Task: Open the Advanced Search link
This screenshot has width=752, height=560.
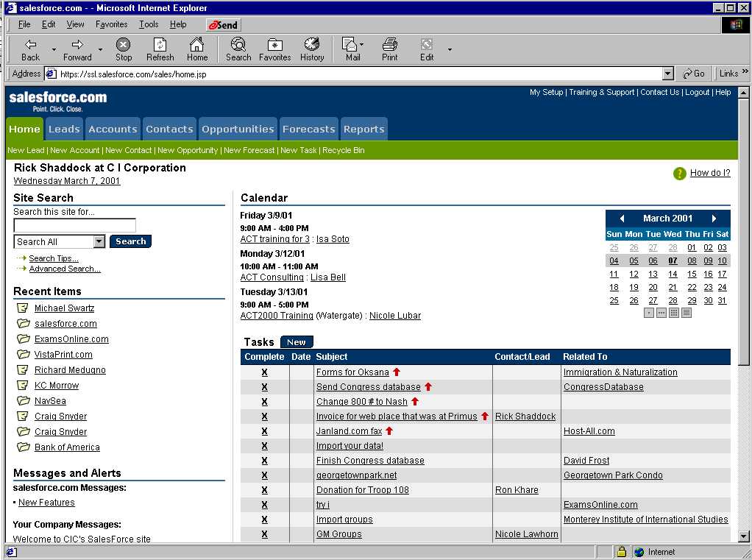Action: 65,269
